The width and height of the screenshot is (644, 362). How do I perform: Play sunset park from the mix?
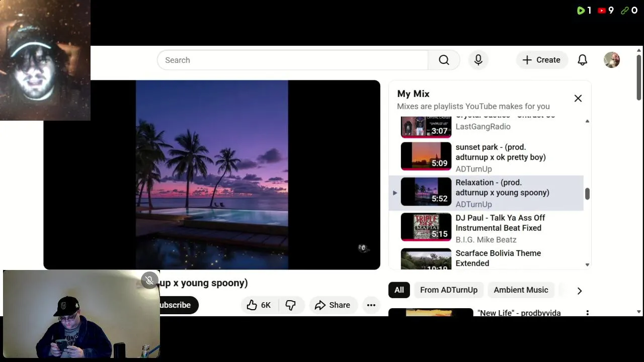coord(426,156)
